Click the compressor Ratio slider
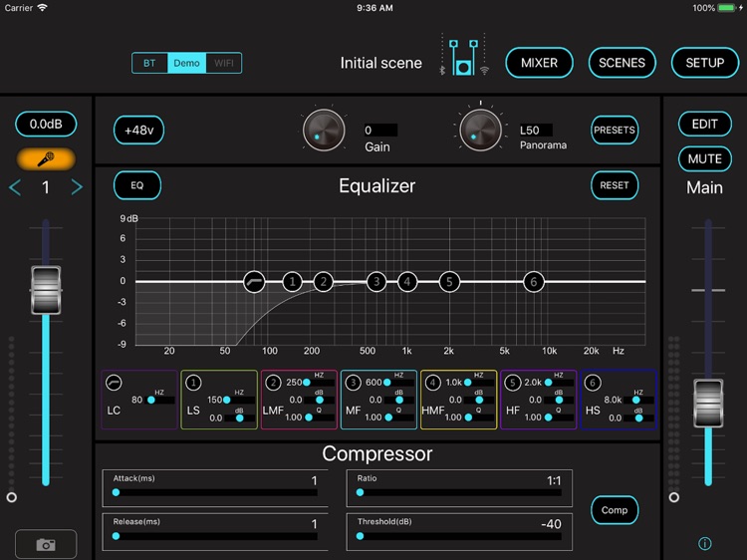The image size is (747, 560). (x=459, y=492)
